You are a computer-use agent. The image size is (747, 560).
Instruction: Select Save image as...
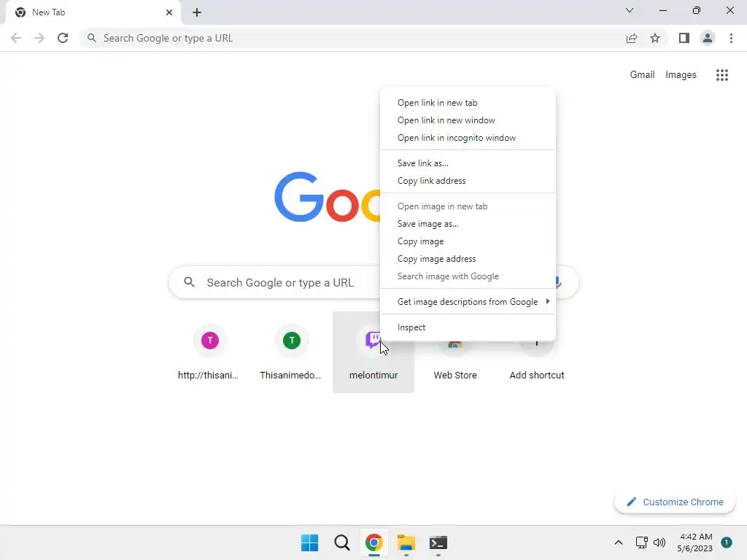pos(468,224)
